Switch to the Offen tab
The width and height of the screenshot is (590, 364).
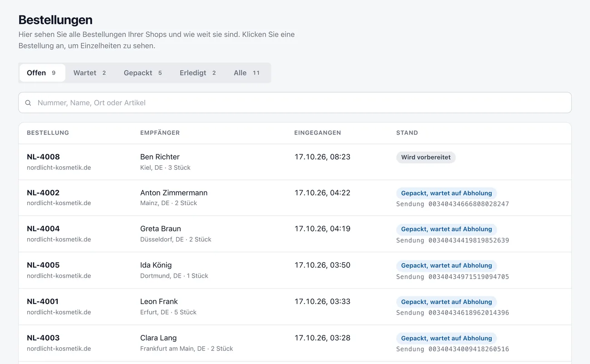(x=42, y=73)
